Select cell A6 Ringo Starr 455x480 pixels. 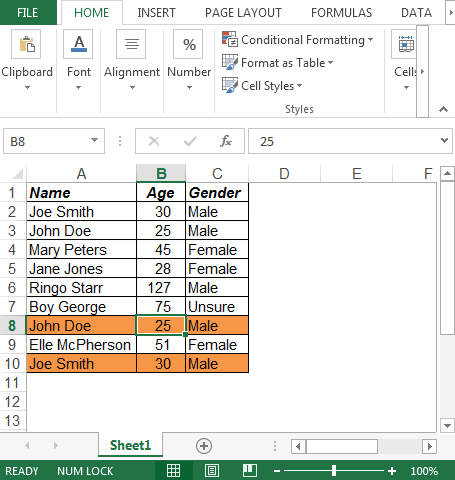click(x=81, y=288)
